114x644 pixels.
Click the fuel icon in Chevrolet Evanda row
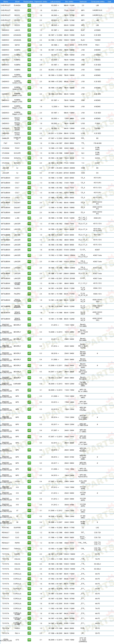coord(29,5)
